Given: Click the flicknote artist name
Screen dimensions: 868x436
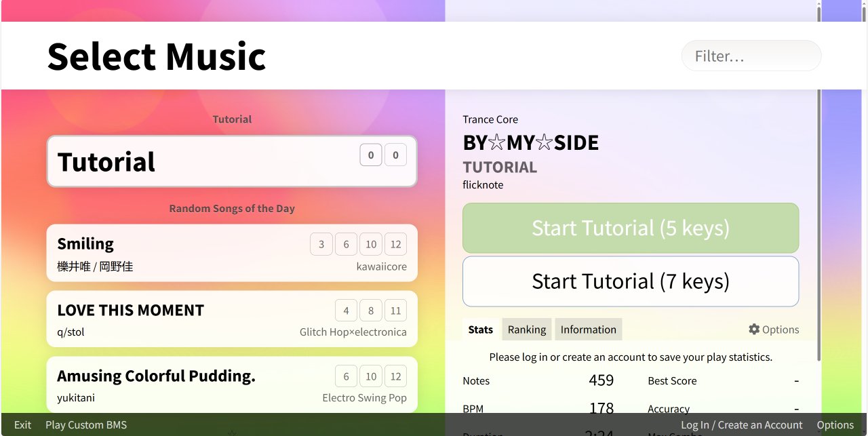Looking at the screenshot, I should 483,184.
